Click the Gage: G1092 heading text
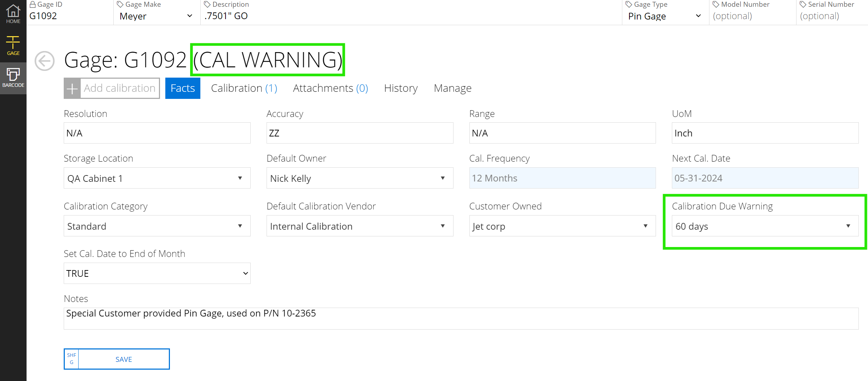The width and height of the screenshot is (868, 381). pyautogui.click(x=125, y=60)
